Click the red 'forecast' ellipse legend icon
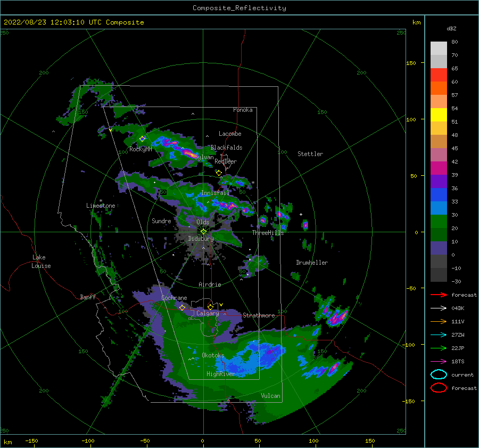Image resolution: width=479 pixels, height=448 pixels. click(439, 388)
